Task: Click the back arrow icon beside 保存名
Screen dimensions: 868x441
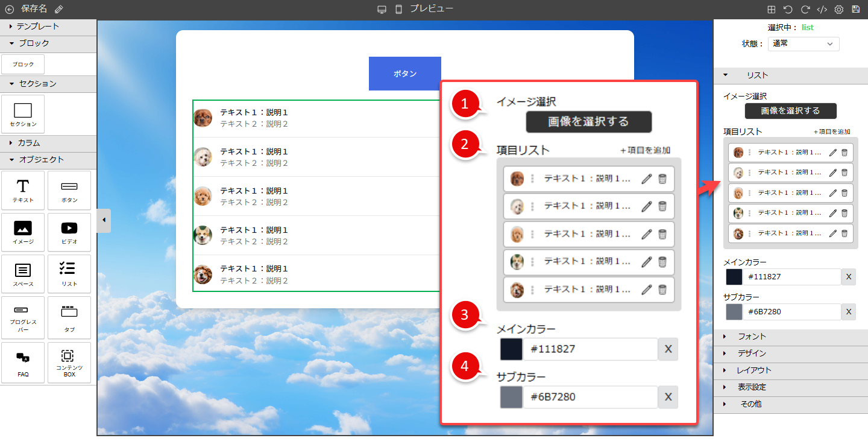Action: [x=9, y=9]
